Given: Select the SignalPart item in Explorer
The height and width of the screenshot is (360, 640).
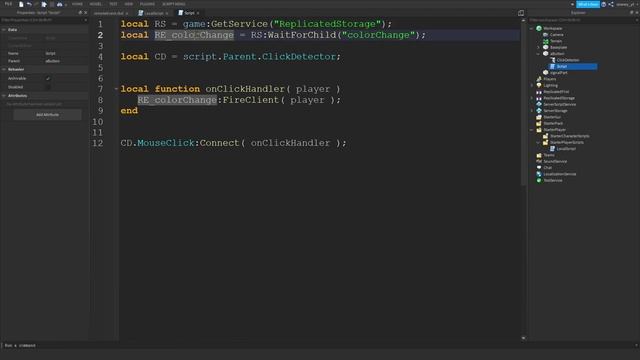Looking at the screenshot, I should 558,73.
